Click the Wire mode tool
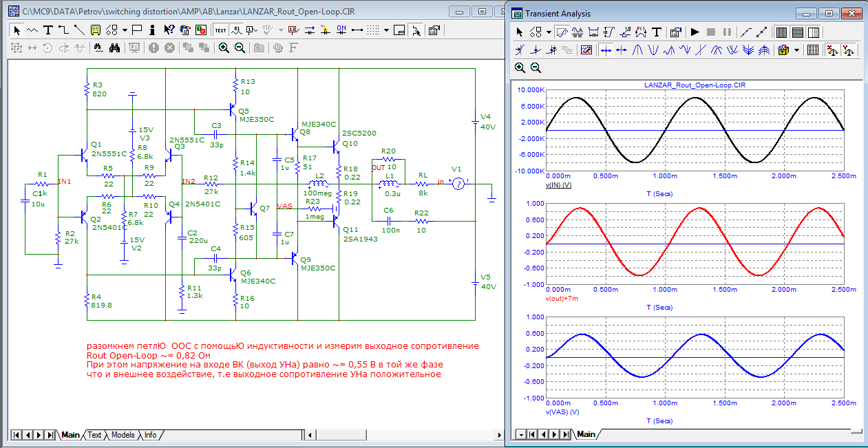Image resolution: width=868 pixels, height=448 pixels. pyautogui.click(x=63, y=30)
